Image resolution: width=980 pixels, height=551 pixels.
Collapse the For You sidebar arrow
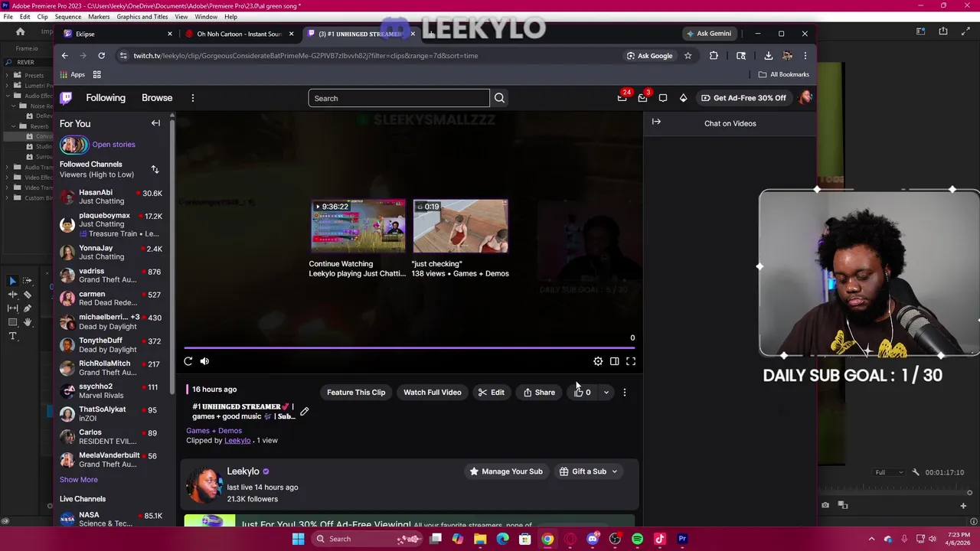tap(155, 123)
